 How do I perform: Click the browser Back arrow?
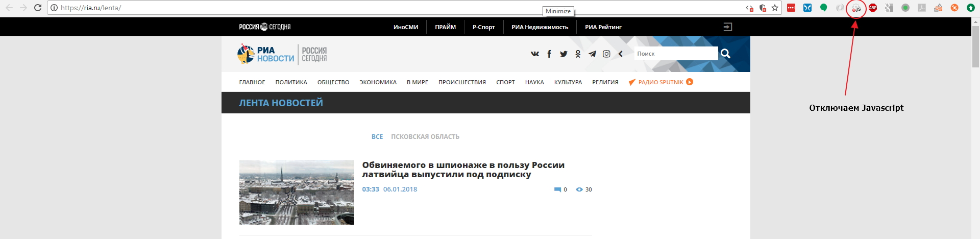[9, 8]
